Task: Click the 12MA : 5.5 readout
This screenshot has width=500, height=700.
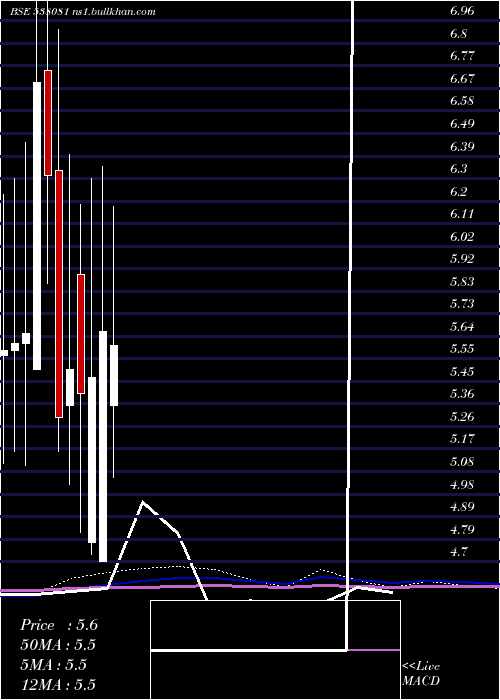Action: pos(58,685)
